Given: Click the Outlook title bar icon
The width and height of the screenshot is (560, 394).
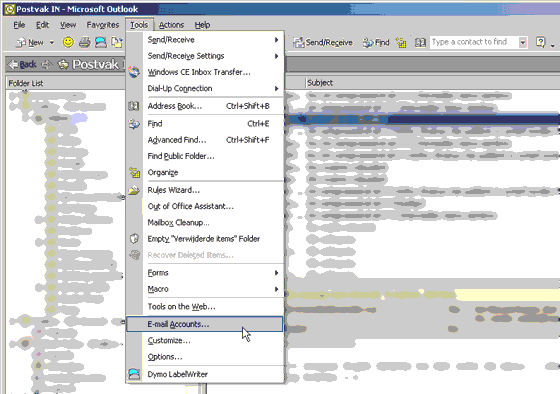Looking at the screenshot, I should [9, 9].
